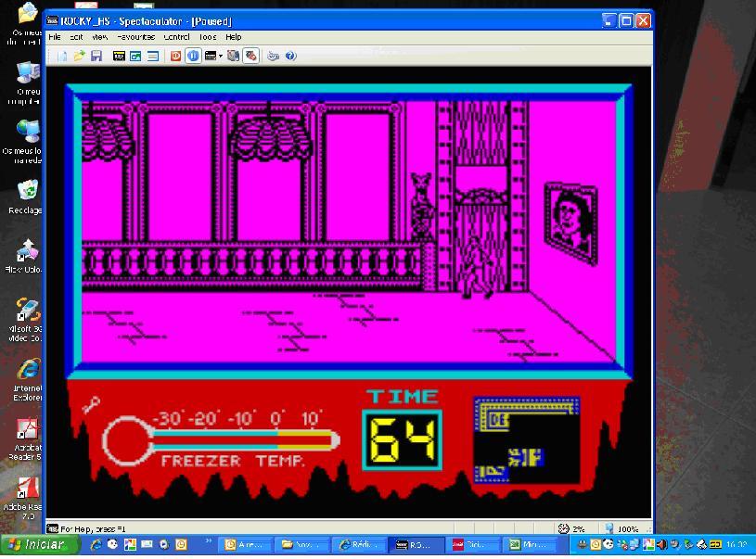The width and height of the screenshot is (756, 559).
Task: Click the Spectaculator title bar icon
Action: pyautogui.click(x=52, y=20)
